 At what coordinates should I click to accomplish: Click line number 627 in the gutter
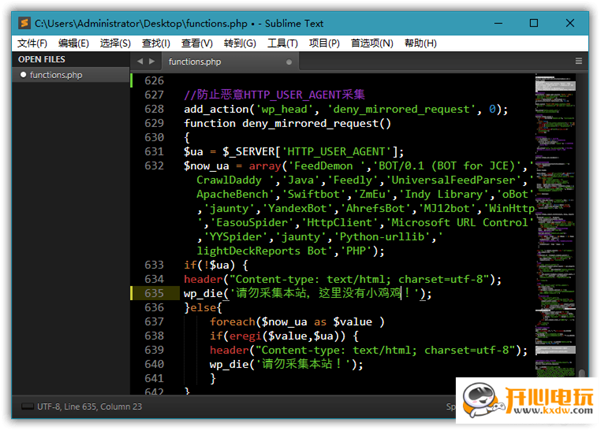click(x=154, y=95)
